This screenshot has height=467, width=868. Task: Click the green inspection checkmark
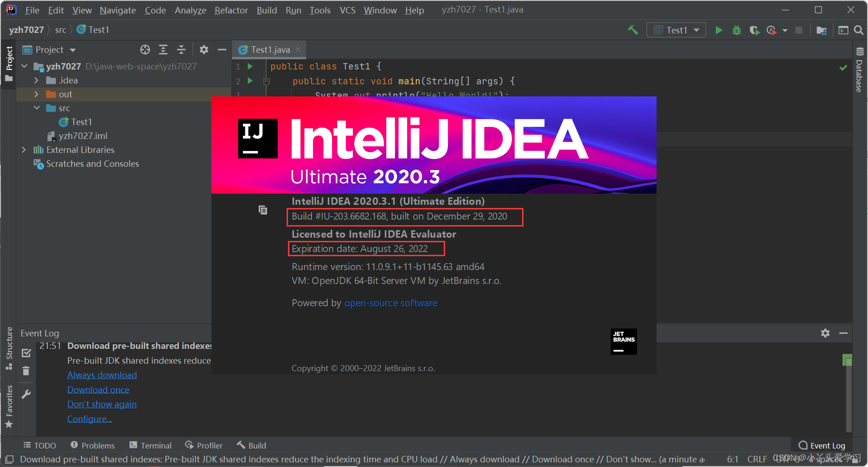click(x=843, y=68)
